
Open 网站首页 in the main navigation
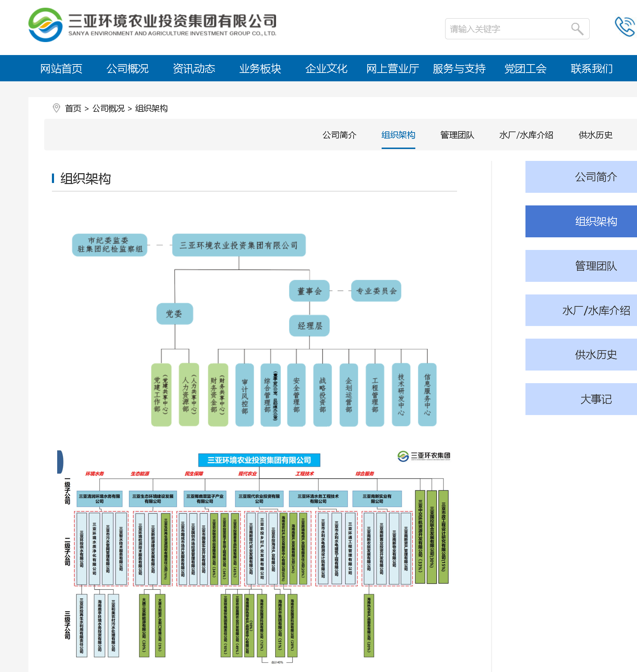click(x=61, y=68)
